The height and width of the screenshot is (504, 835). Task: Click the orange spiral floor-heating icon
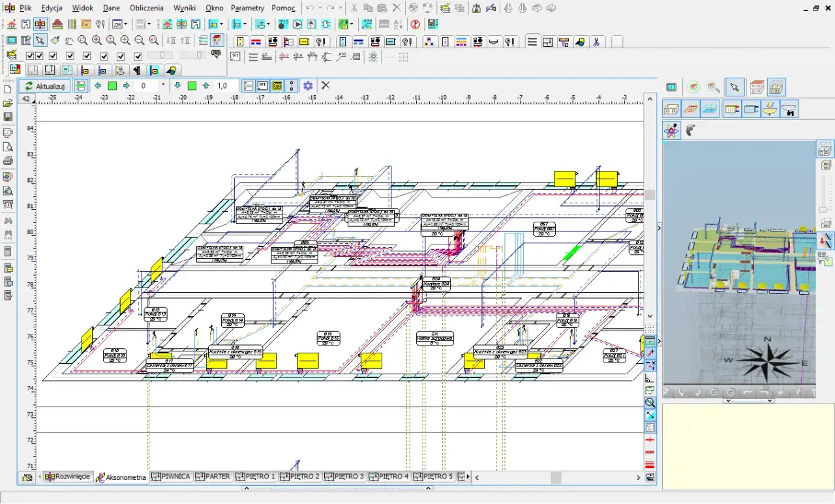tap(85, 24)
